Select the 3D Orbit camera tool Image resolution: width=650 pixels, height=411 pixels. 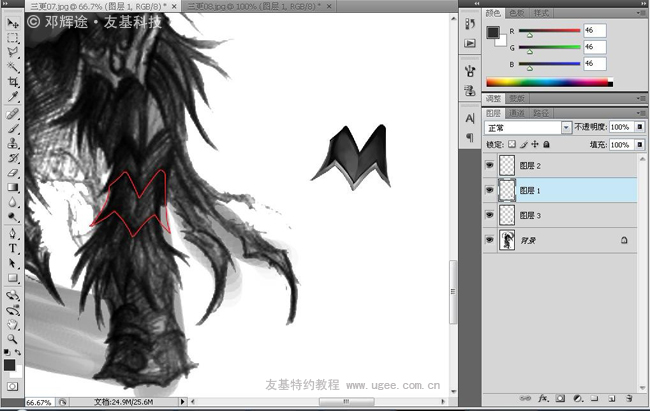pos(12,310)
